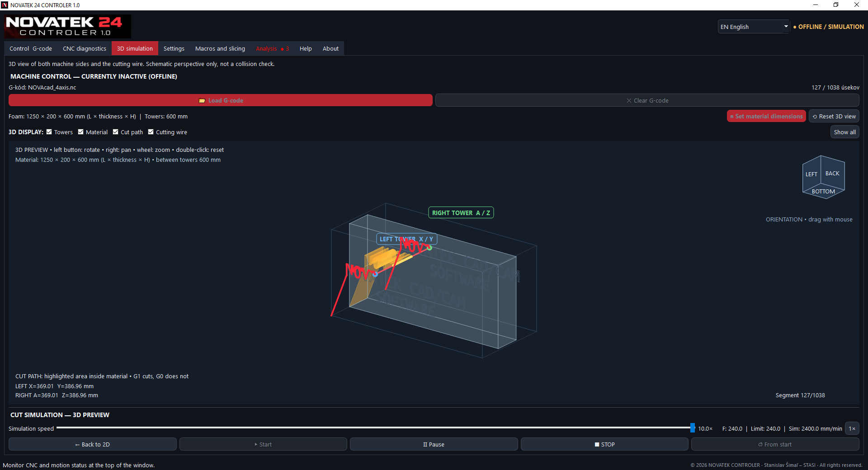
Task: Click the 127 / 1038 úsekov counter
Action: (835, 87)
